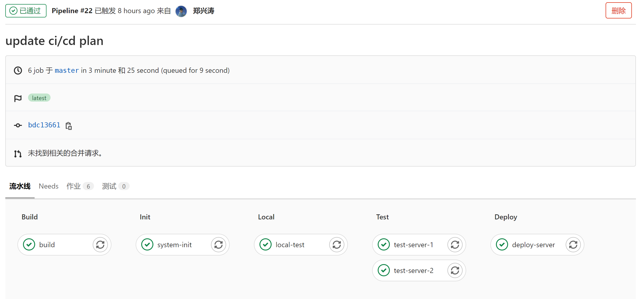Open the master branch link
Screen dimensions: 644x299
(x=67, y=71)
